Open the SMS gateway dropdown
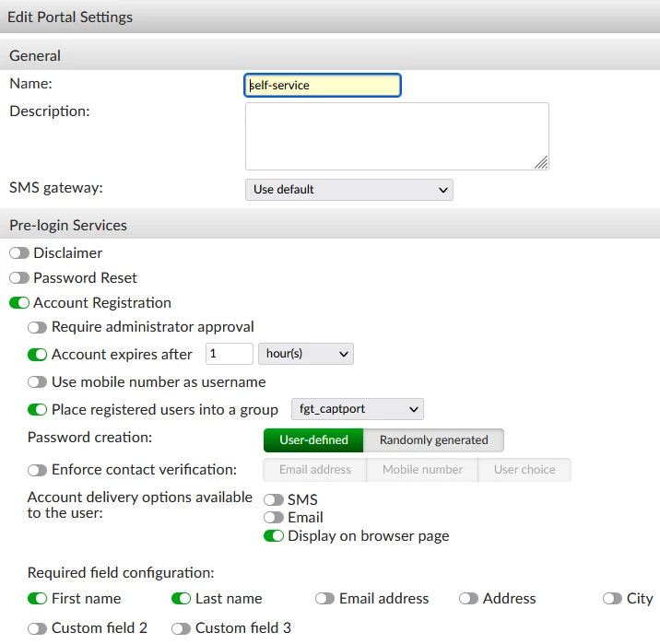This screenshot has width=660, height=644. 349,190
